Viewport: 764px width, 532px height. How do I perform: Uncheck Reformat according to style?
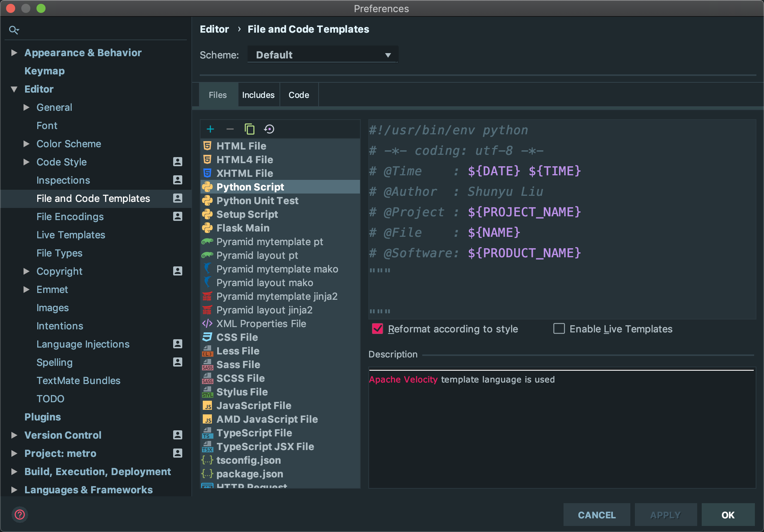(377, 329)
